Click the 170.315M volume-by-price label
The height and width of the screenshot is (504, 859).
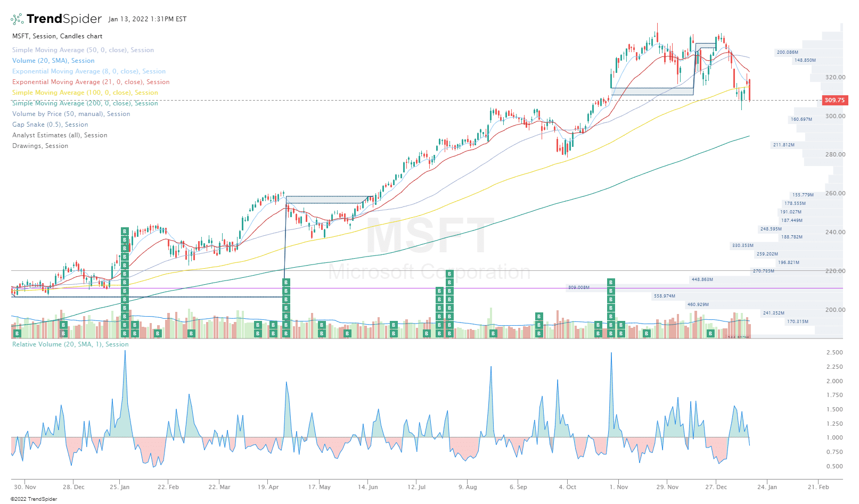798,321
